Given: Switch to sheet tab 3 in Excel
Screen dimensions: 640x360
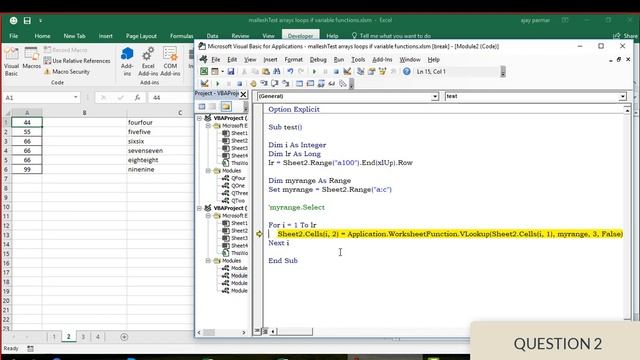Looking at the screenshot, I should click(83, 337).
